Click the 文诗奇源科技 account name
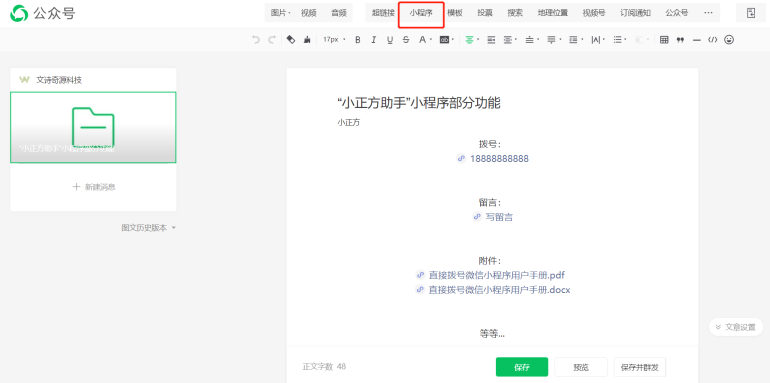 click(x=59, y=80)
